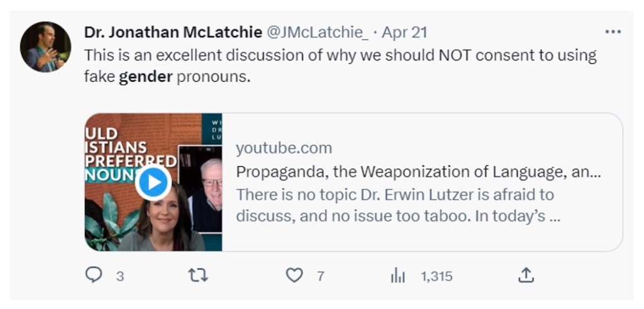Click the Propaganda, the Weaponization of Language title
644x309 pixels.
(418, 172)
